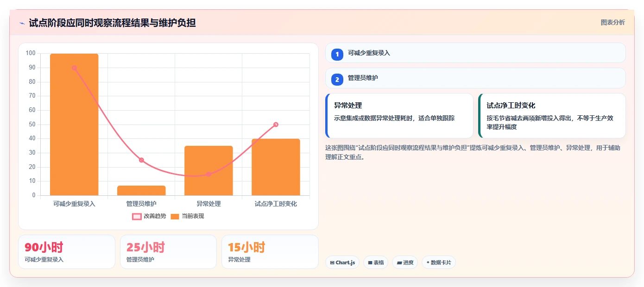Click x-axis label 管理员维护
The image size is (644, 287).
141,204
